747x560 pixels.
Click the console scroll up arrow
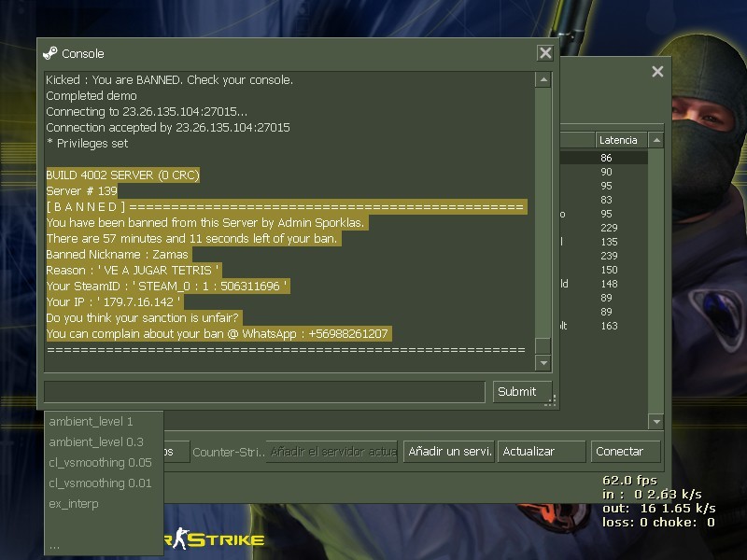543,80
